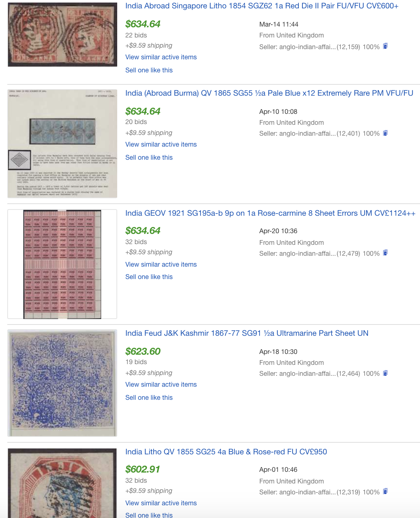The width and height of the screenshot is (420, 518).
Task: Open India GEOV 1921 SG195a-b listing title
Action: point(270,213)
